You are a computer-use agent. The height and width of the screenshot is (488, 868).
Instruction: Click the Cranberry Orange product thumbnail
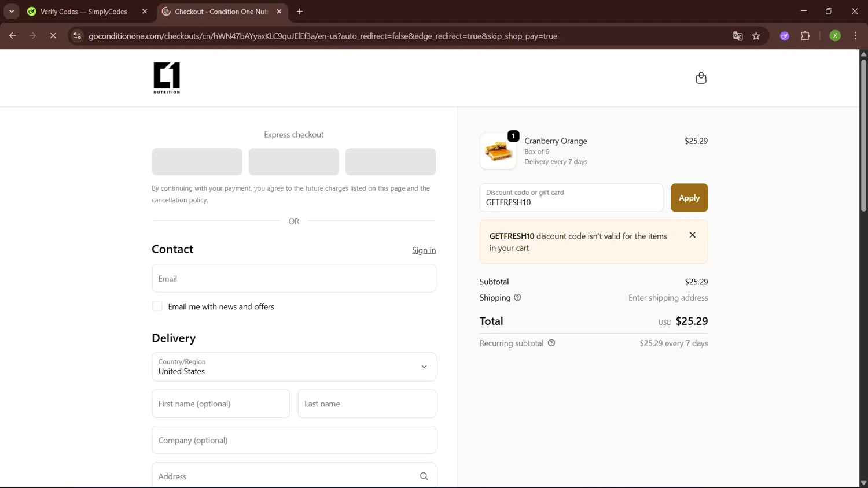[x=498, y=151]
